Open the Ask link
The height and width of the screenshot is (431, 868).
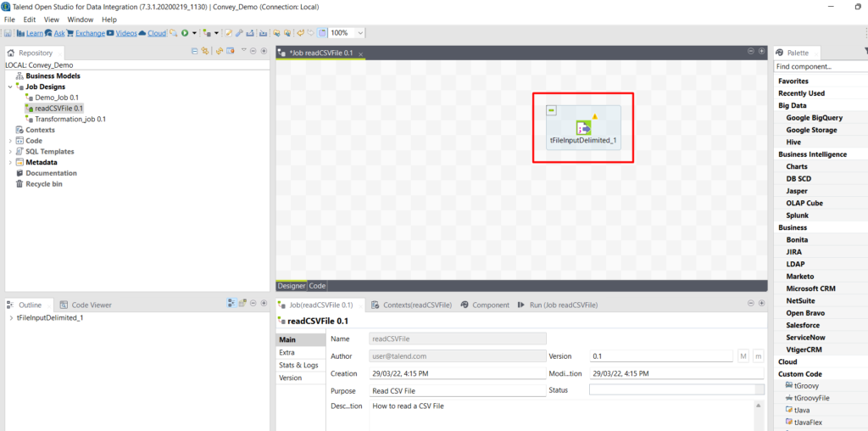[x=59, y=33]
